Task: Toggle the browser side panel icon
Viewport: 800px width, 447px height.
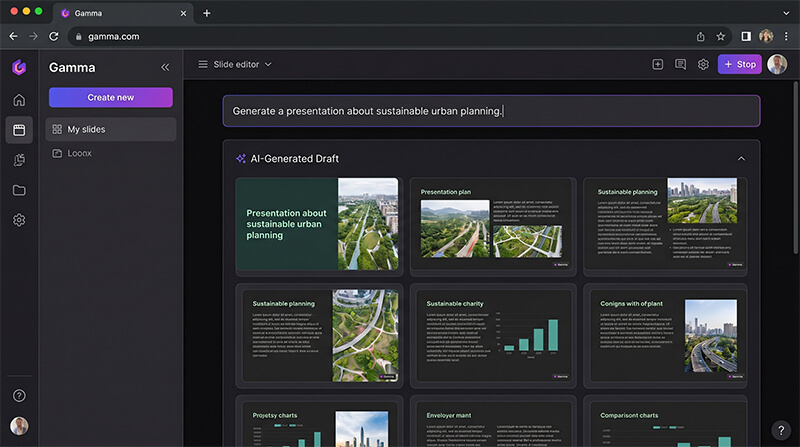Action: (x=746, y=36)
